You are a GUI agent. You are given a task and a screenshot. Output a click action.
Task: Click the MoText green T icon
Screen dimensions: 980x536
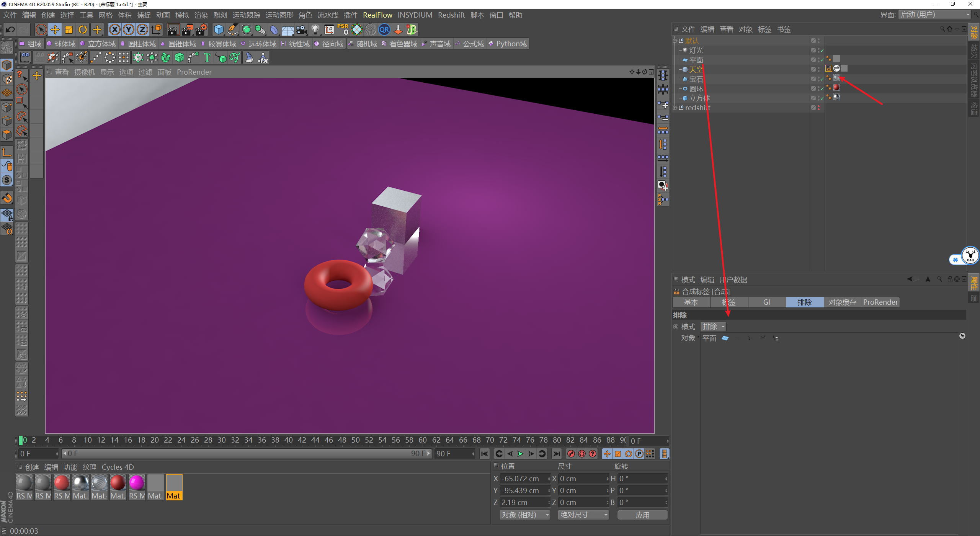coord(207,58)
